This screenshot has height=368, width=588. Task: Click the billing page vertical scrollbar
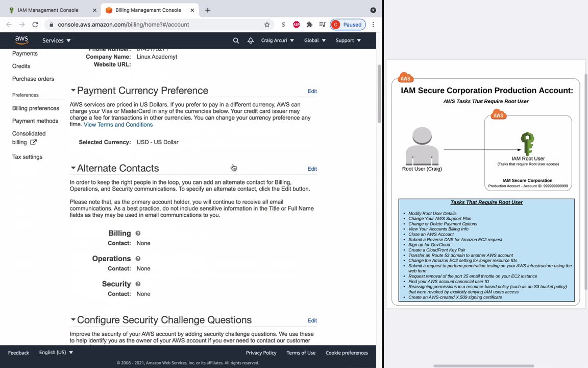pyautogui.click(x=379, y=94)
